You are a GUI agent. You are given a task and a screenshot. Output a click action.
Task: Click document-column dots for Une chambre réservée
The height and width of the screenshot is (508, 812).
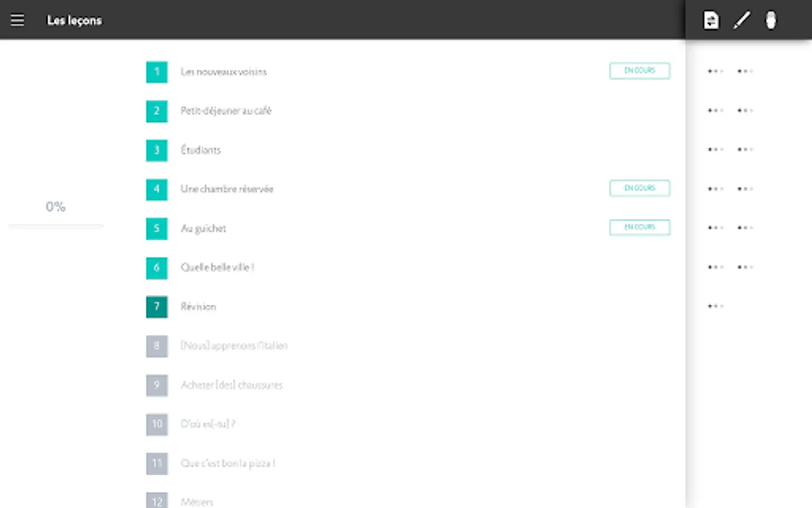[715, 189]
